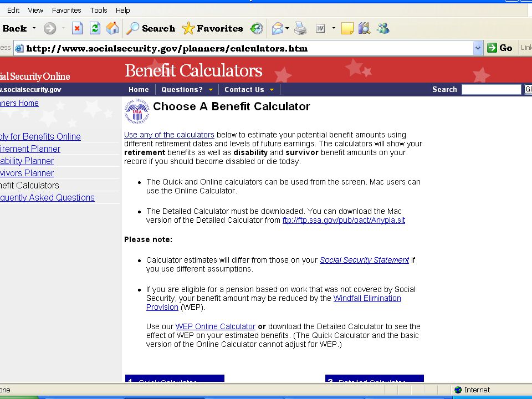Click the page icon in the address bar
The width and height of the screenshot is (532, 399).
click(19, 48)
